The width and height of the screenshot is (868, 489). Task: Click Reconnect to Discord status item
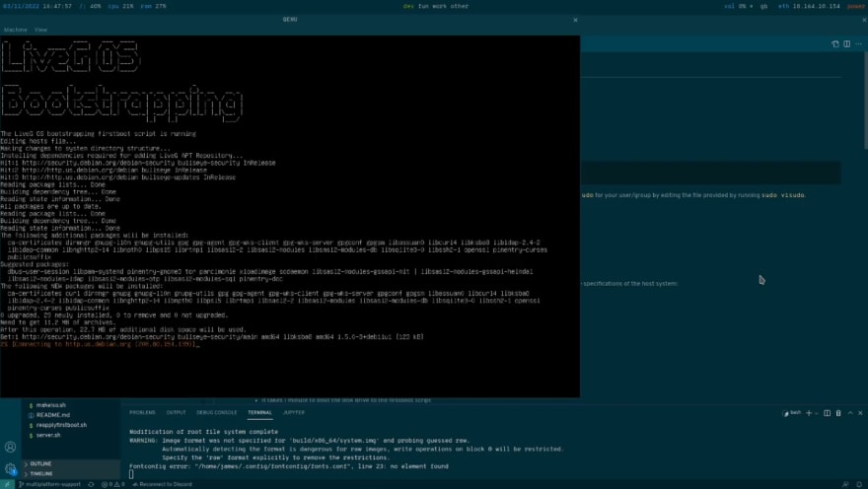pos(162,484)
